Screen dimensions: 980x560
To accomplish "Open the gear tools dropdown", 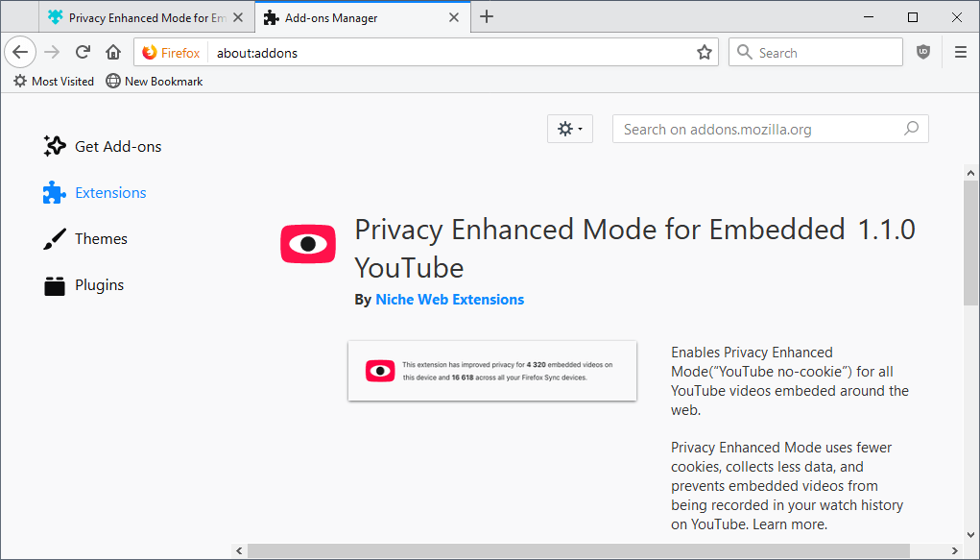I will tap(570, 129).
